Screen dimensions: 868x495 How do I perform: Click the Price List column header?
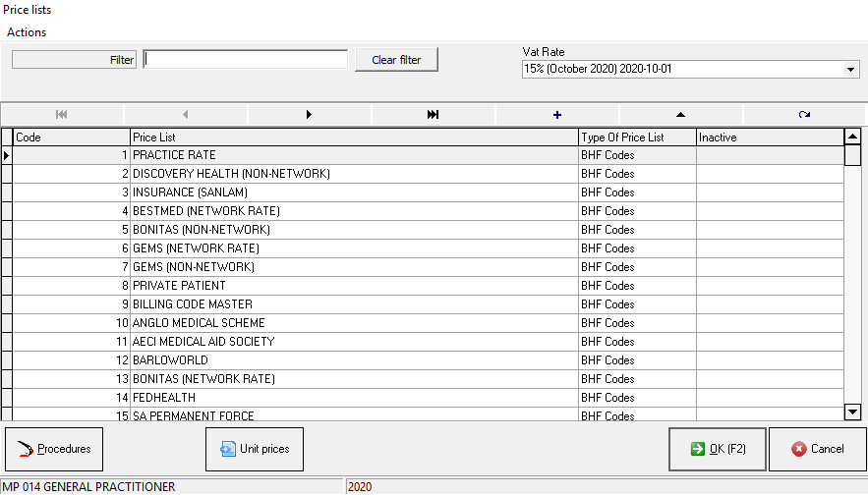(x=354, y=137)
